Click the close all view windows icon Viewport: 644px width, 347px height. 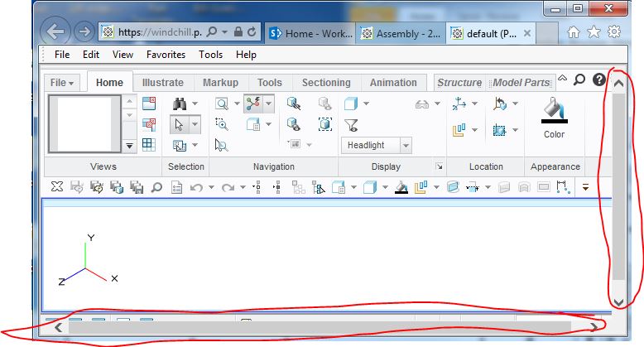click(149, 124)
